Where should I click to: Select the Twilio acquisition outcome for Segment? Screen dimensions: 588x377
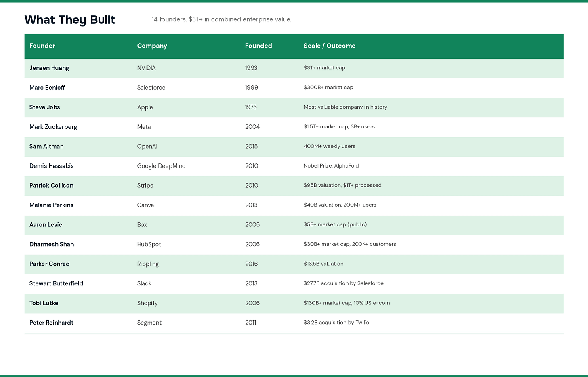click(336, 323)
